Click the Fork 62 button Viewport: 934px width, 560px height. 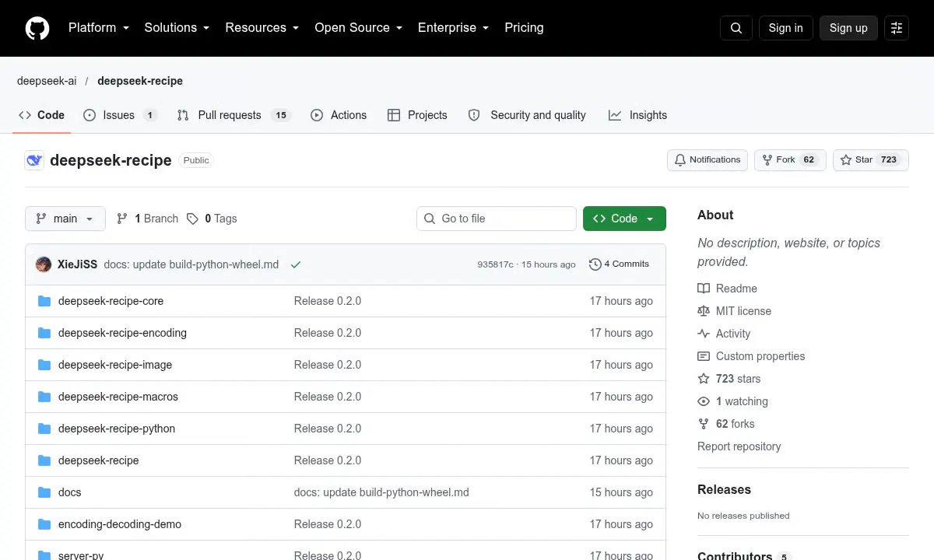point(790,160)
